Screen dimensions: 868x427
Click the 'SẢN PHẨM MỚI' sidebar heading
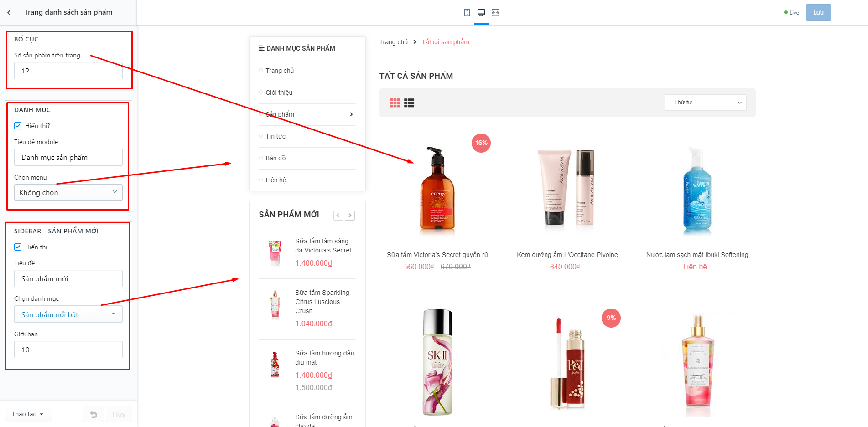click(289, 215)
